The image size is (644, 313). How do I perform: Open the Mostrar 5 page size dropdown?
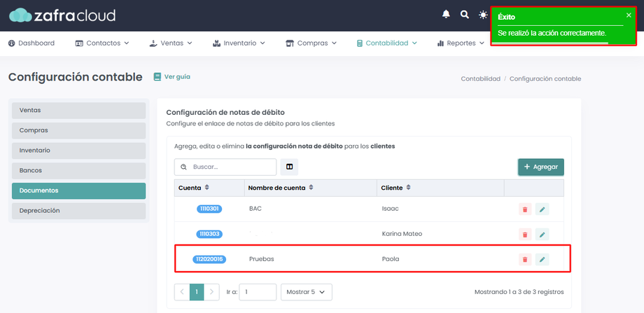tap(307, 292)
